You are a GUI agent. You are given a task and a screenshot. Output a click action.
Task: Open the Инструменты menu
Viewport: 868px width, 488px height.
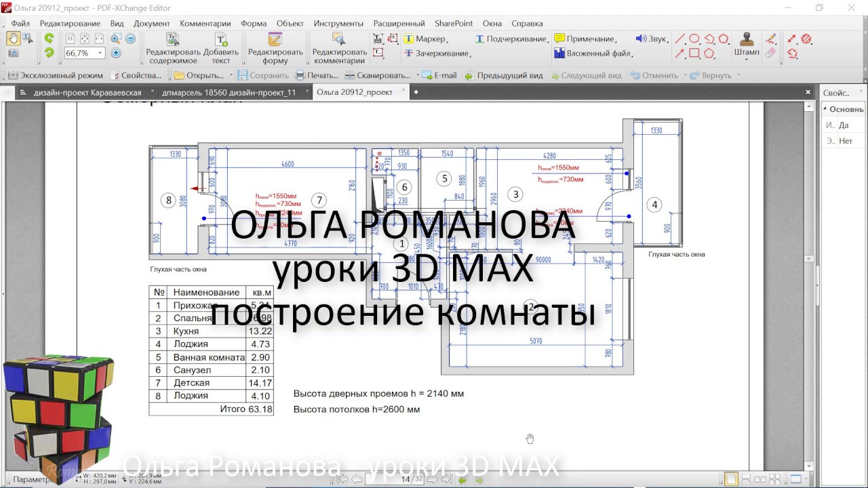click(x=338, y=23)
